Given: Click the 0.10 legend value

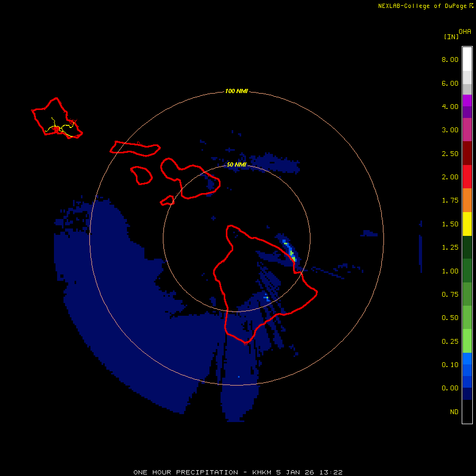Looking at the screenshot, I should pyautogui.click(x=450, y=365).
